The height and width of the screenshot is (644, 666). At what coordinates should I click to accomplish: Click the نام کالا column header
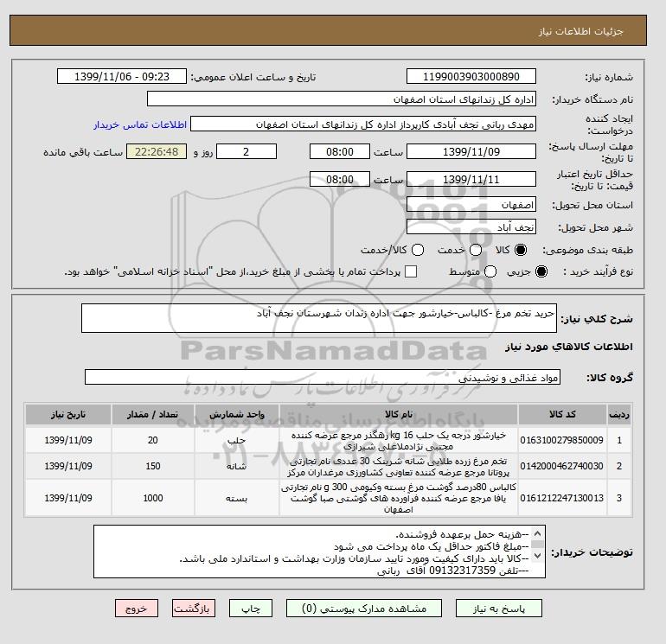(399, 414)
